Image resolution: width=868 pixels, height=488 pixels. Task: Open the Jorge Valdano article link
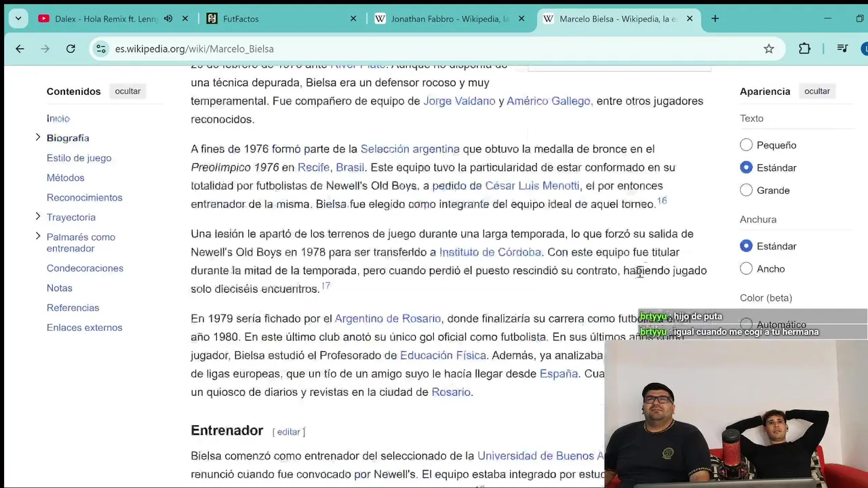(459, 101)
